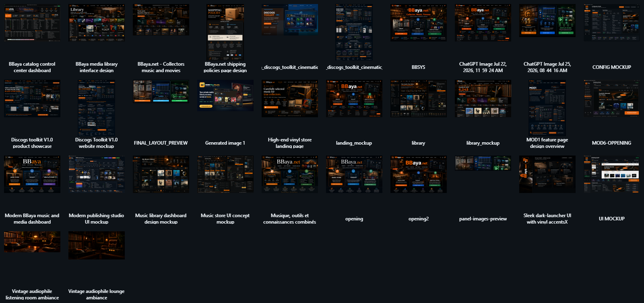Click the BBSYS image thumbnail

click(419, 23)
